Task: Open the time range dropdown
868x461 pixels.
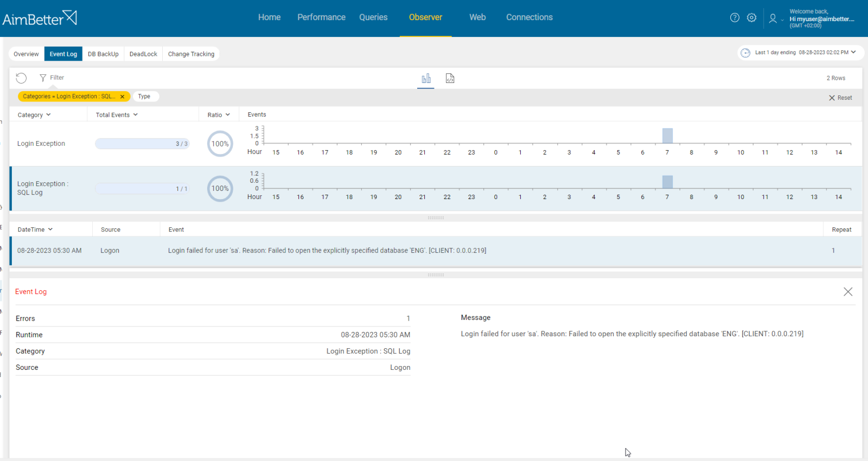Action: click(x=853, y=52)
